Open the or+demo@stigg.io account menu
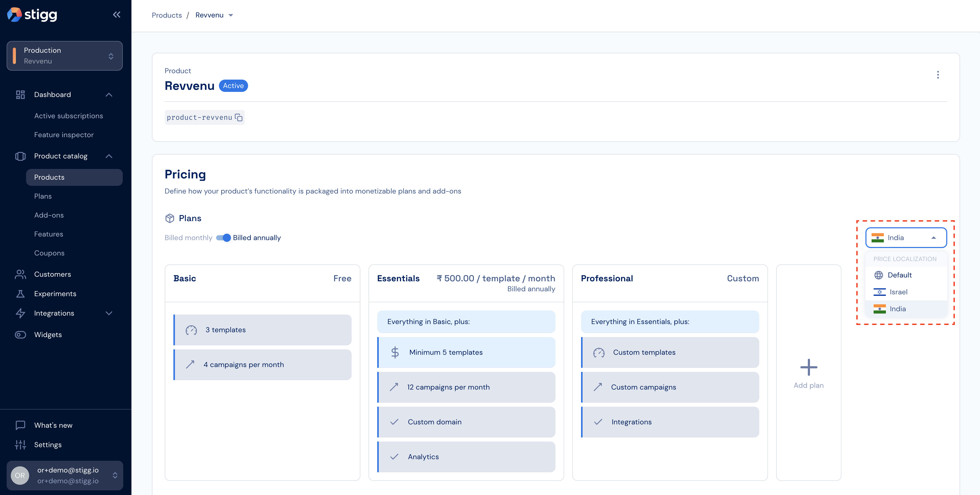 point(65,475)
